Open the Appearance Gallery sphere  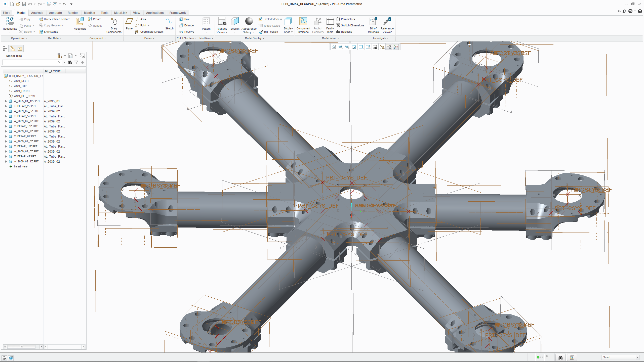[249, 22]
